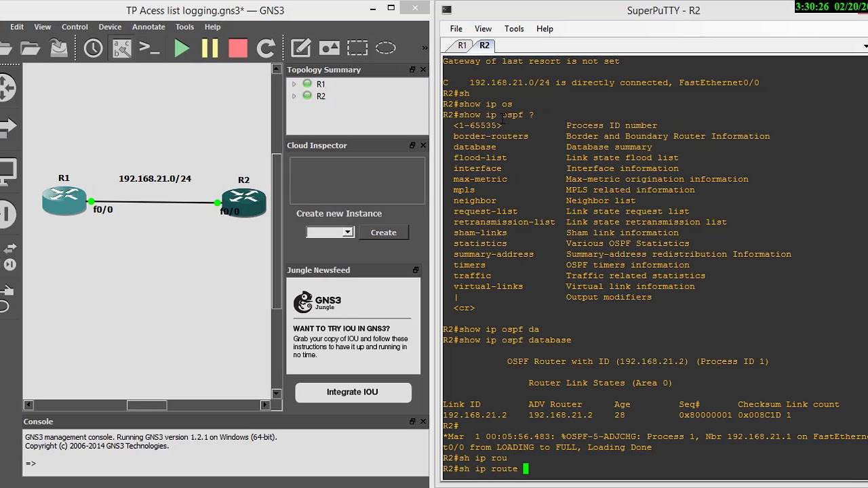Open the Tools menu in GNS3
Viewport: 868px width, 488px height.
click(x=184, y=27)
